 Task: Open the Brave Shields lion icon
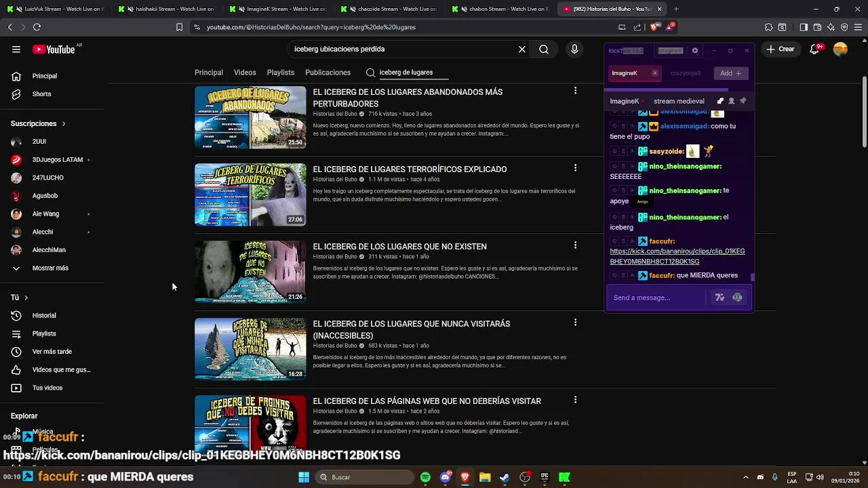(654, 27)
